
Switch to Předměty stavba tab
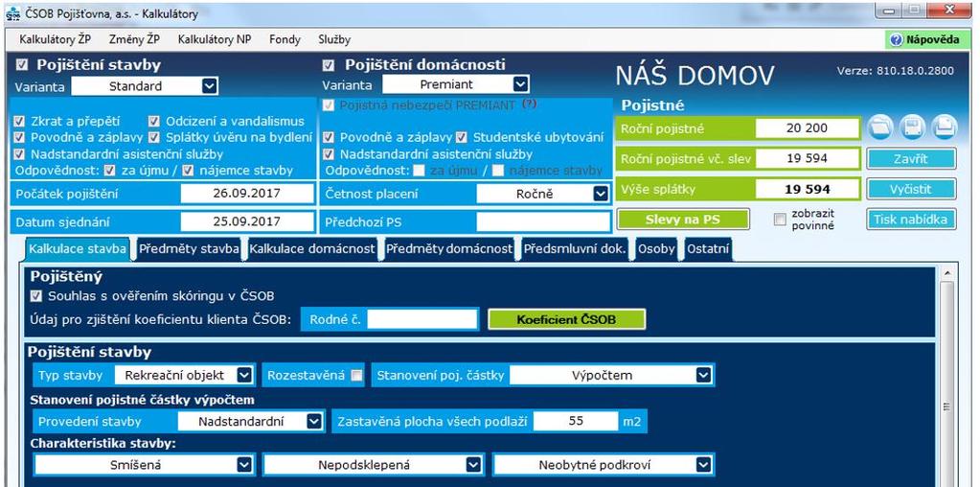click(189, 249)
